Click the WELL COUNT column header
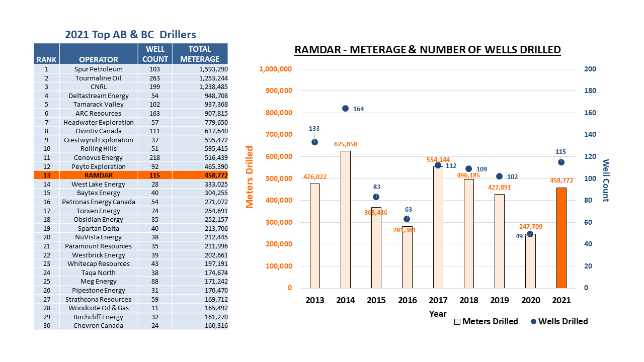The height and width of the screenshot is (362, 644). click(x=155, y=54)
